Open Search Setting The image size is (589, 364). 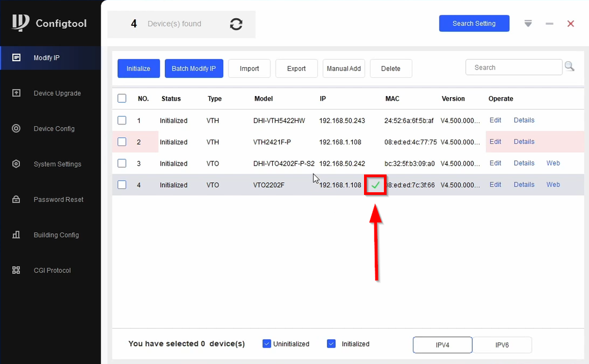pyautogui.click(x=474, y=23)
